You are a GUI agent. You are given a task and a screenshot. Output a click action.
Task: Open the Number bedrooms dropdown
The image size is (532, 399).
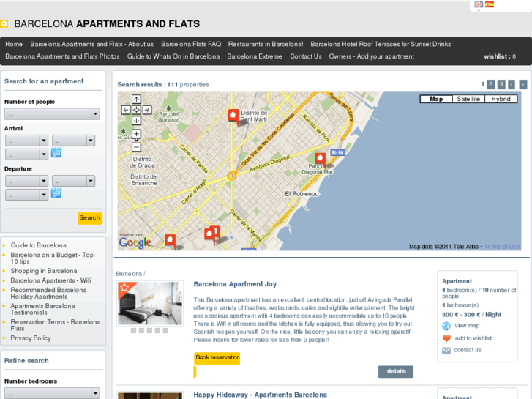click(52, 393)
